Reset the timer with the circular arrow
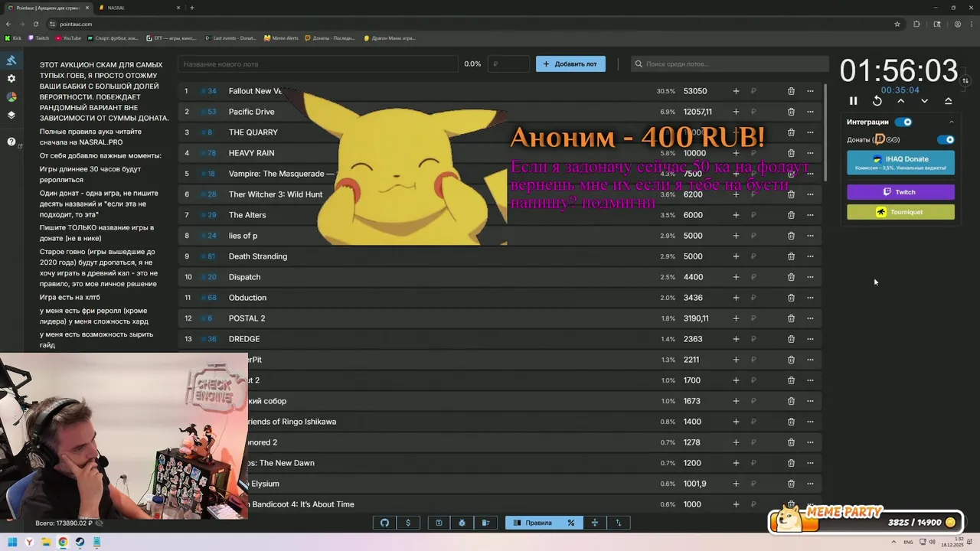The height and width of the screenshot is (551, 980). point(877,101)
